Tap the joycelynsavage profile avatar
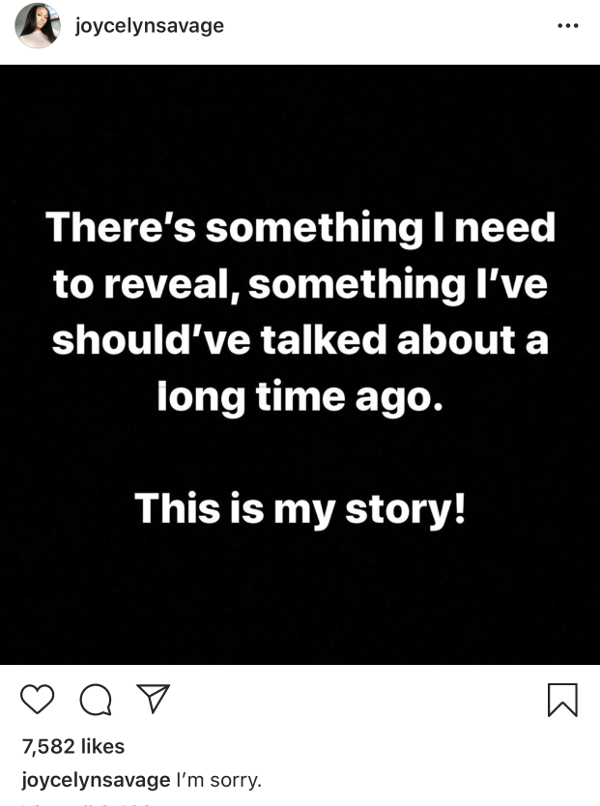Viewport: 600px width, 806px height. [37, 26]
